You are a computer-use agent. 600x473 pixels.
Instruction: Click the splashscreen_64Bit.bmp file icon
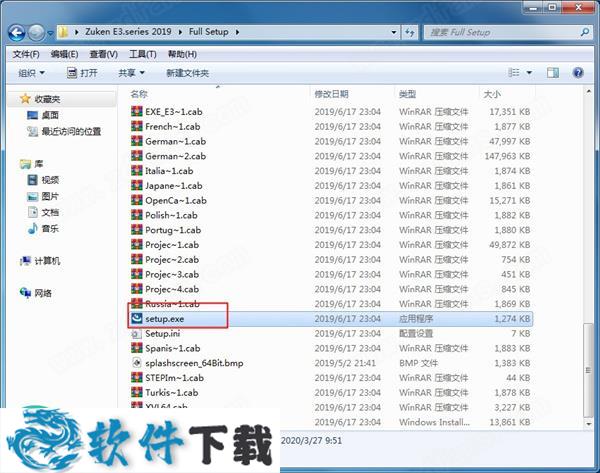[137, 363]
